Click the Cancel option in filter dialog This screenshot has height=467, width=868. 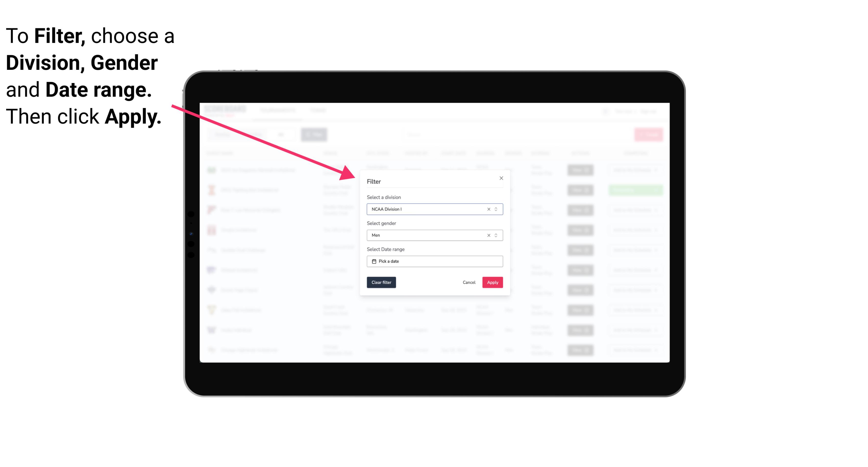469,283
